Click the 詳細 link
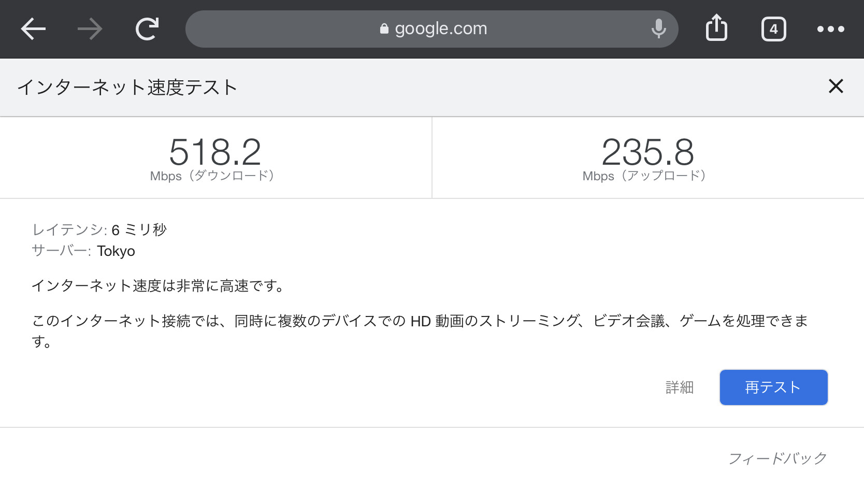The image size is (864, 504). pyautogui.click(x=679, y=387)
